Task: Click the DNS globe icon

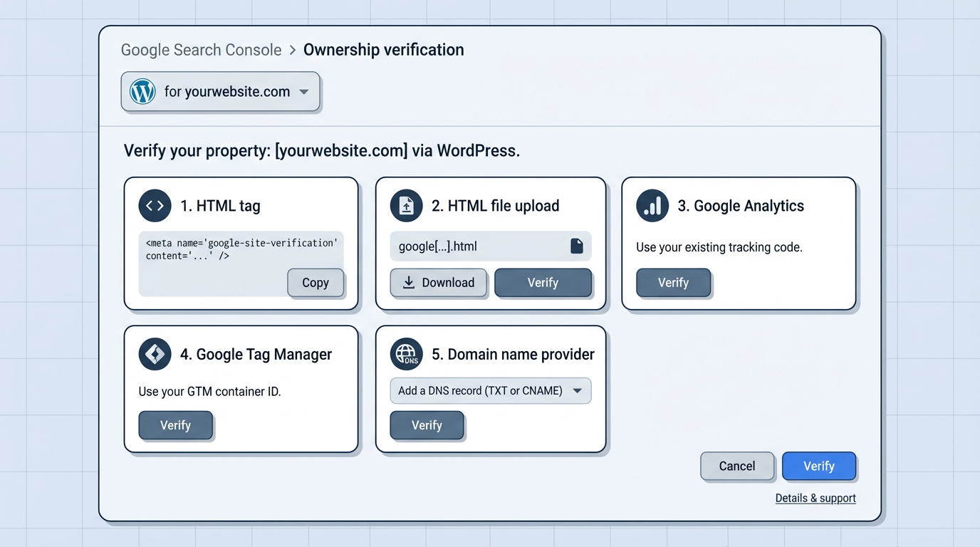Action: 406,354
